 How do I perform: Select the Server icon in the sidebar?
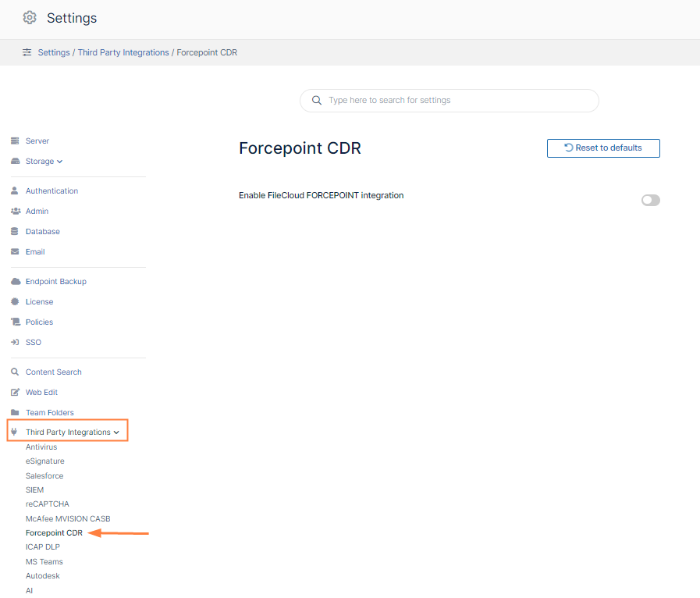pyautogui.click(x=16, y=141)
